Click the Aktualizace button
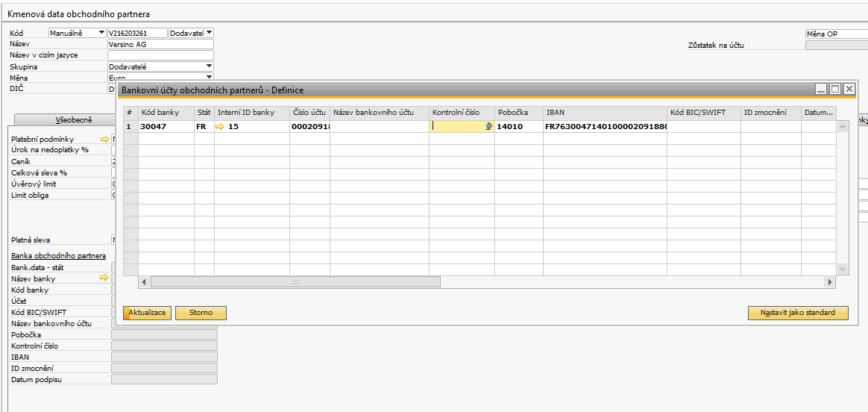This screenshot has height=412, width=868. click(x=148, y=313)
